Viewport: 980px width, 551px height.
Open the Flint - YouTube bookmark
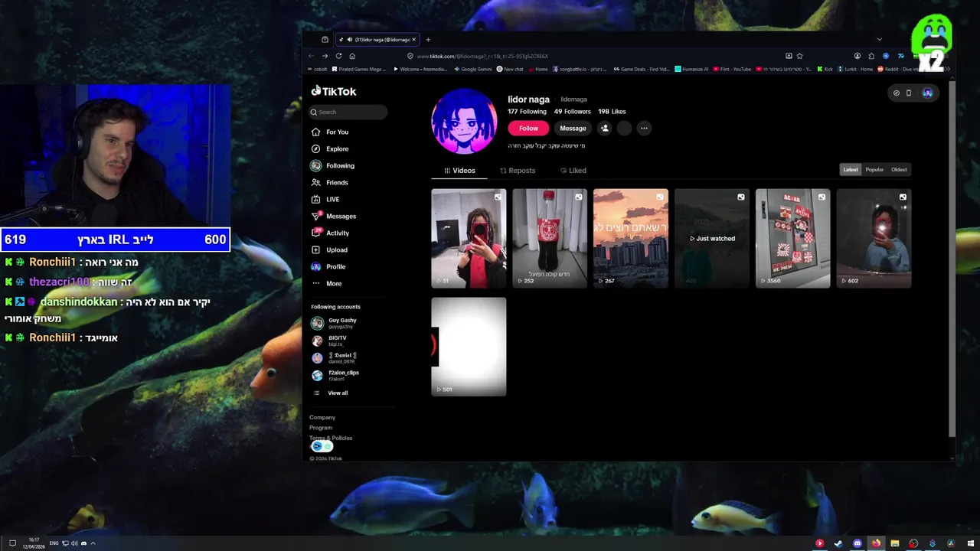click(x=732, y=69)
